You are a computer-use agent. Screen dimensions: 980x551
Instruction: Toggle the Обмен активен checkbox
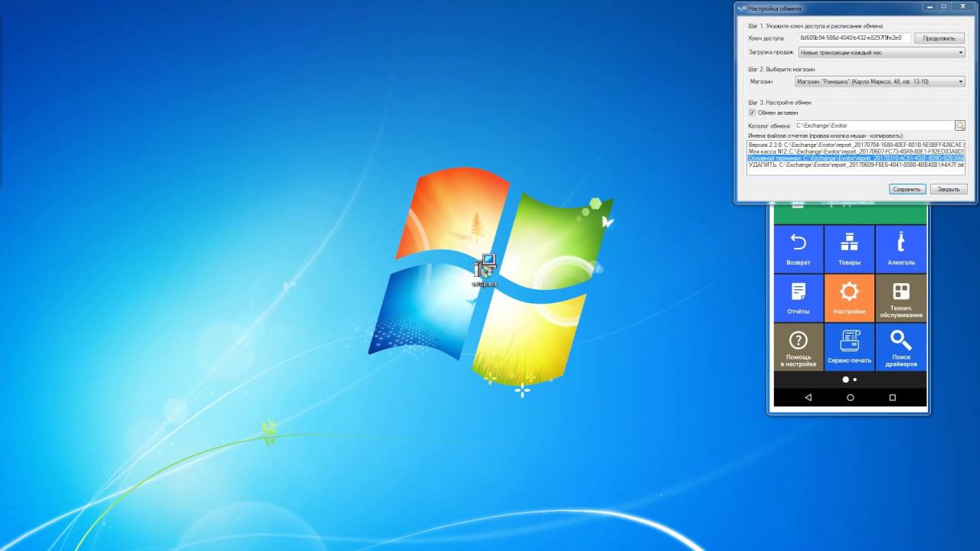point(752,112)
